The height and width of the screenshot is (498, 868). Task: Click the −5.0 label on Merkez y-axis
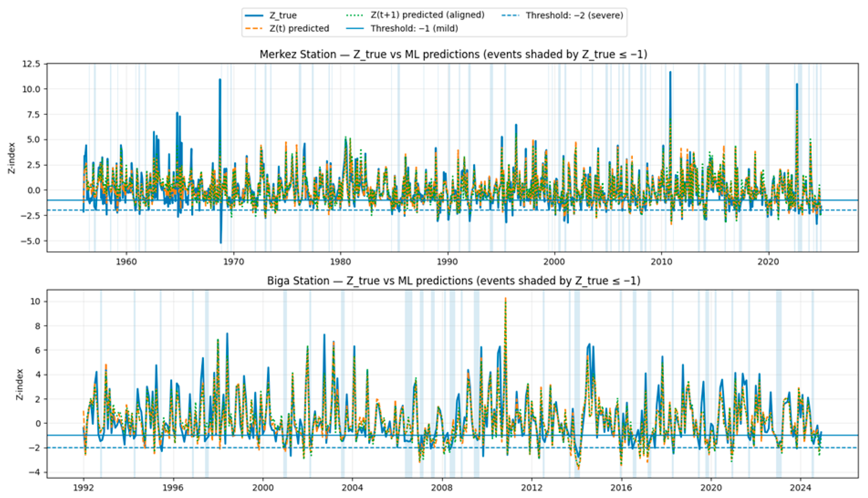pyautogui.click(x=30, y=241)
